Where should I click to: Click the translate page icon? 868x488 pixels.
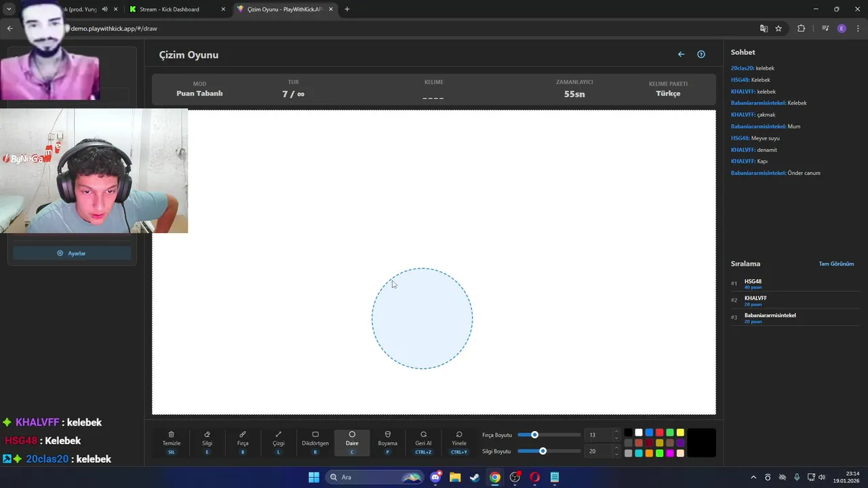coord(764,28)
